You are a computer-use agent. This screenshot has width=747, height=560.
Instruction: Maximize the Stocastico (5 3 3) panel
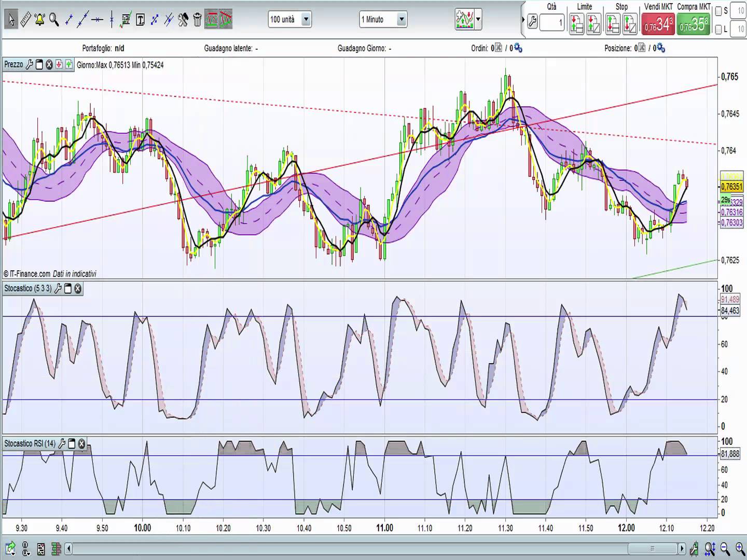[x=67, y=288]
